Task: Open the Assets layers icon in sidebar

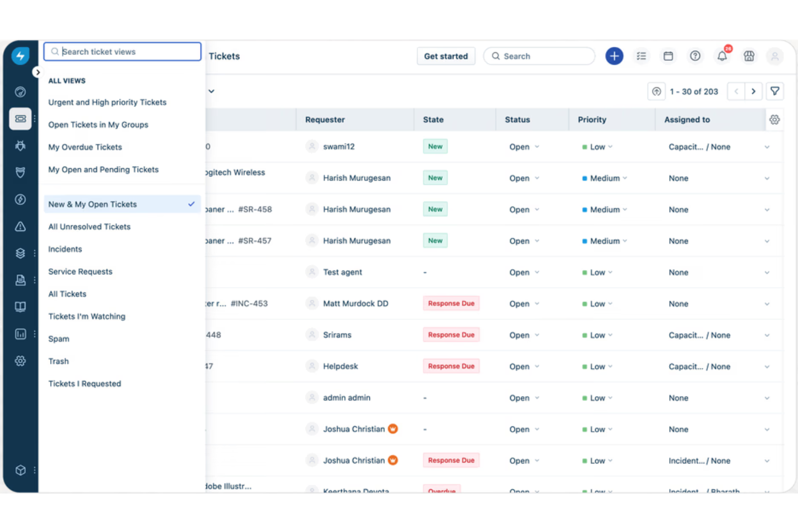Action: click(x=20, y=253)
